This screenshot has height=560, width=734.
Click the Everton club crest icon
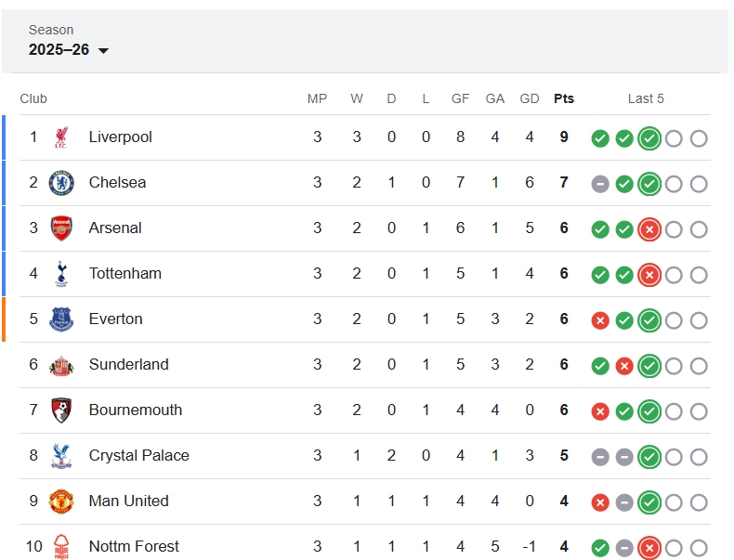(61, 319)
